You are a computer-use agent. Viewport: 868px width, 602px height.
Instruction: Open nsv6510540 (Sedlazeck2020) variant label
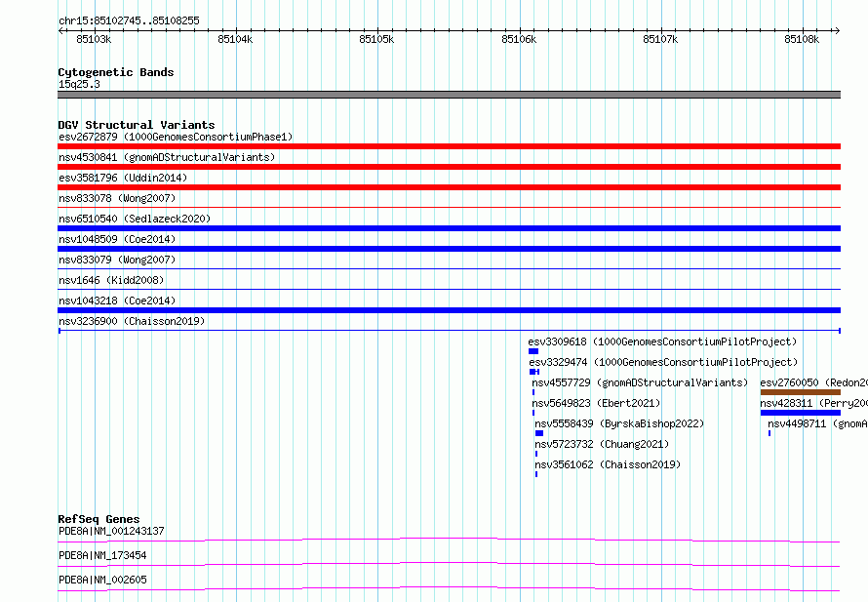(x=135, y=219)
